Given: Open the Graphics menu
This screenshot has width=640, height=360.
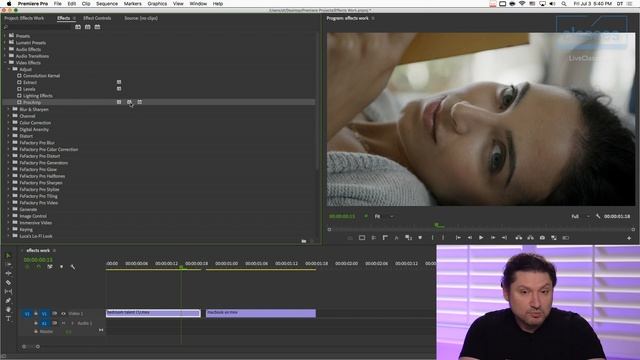Looking at the screenshot, I should (157, 4).
